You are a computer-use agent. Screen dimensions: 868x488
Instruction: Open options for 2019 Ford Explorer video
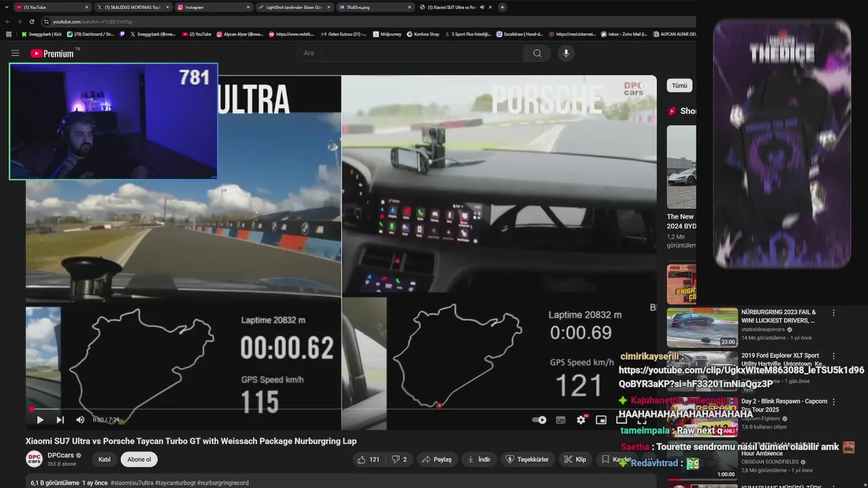(x=833, y=356)
